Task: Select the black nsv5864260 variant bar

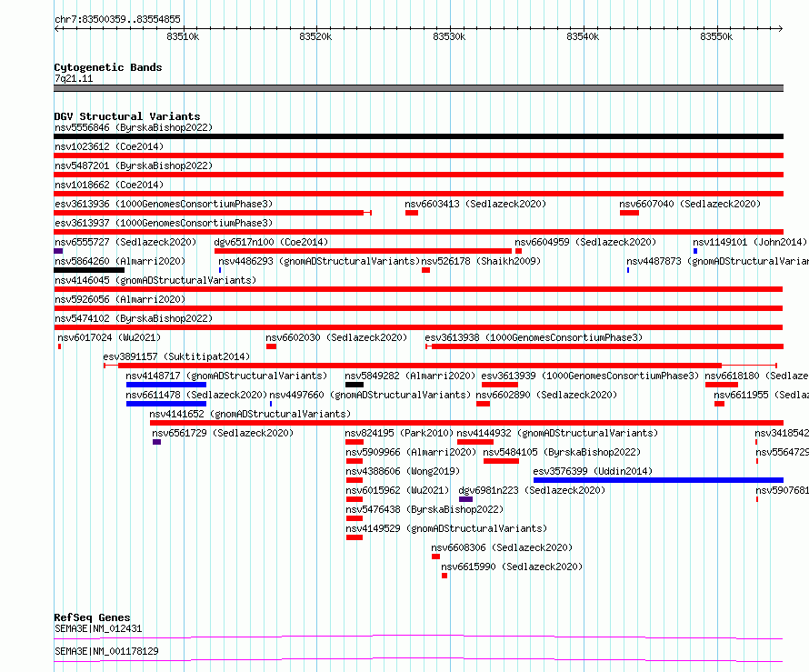Action: click(89, 270)
